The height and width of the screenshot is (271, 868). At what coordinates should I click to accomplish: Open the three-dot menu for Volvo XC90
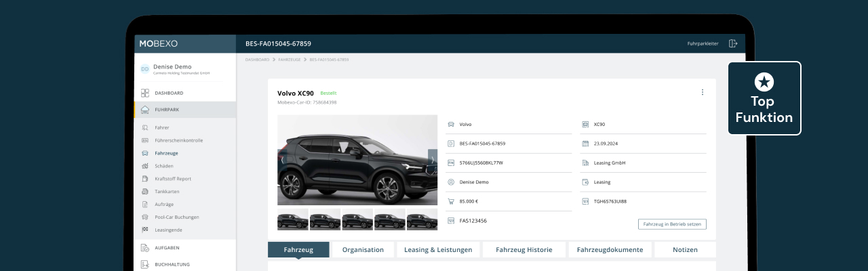tap(703, 93)
